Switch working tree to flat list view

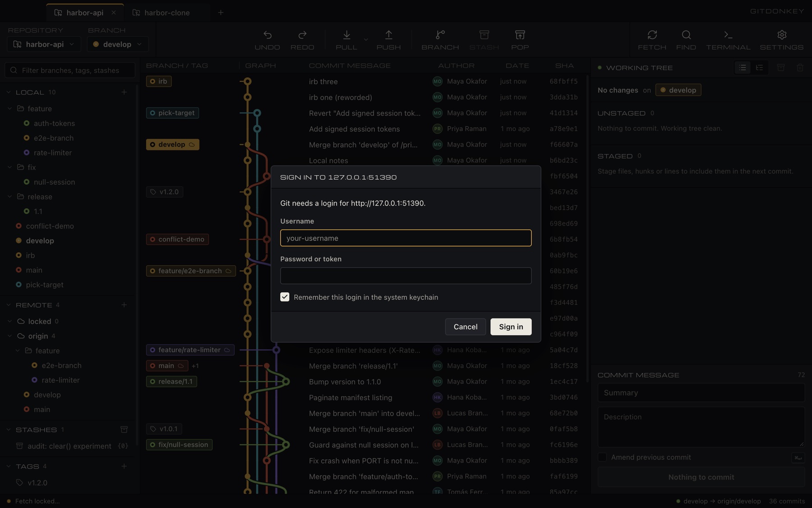coord(743,68)
